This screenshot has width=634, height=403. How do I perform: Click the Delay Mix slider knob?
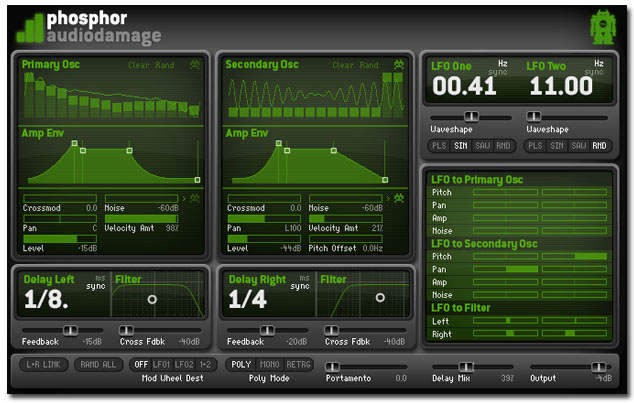[x=466, y=367]
